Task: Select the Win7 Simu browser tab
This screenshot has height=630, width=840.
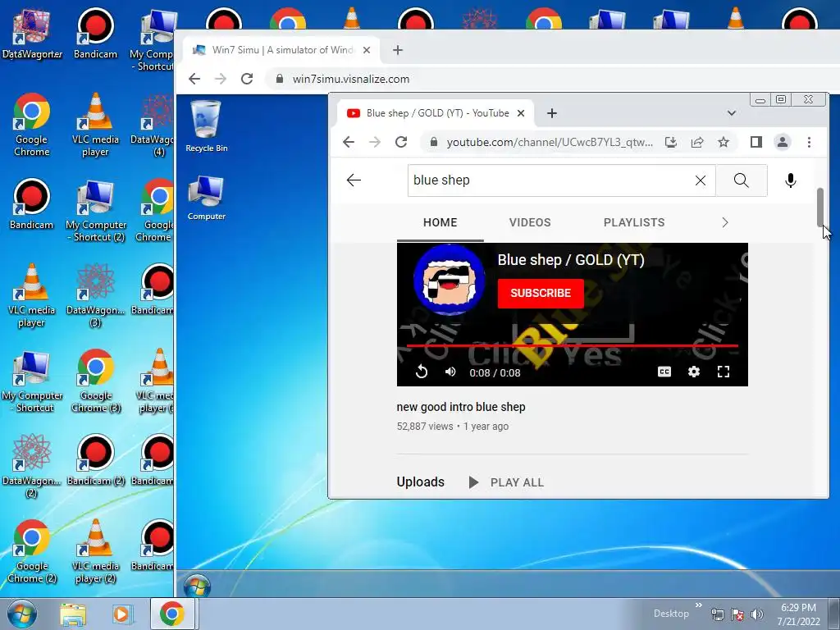Action: (281, 50)
